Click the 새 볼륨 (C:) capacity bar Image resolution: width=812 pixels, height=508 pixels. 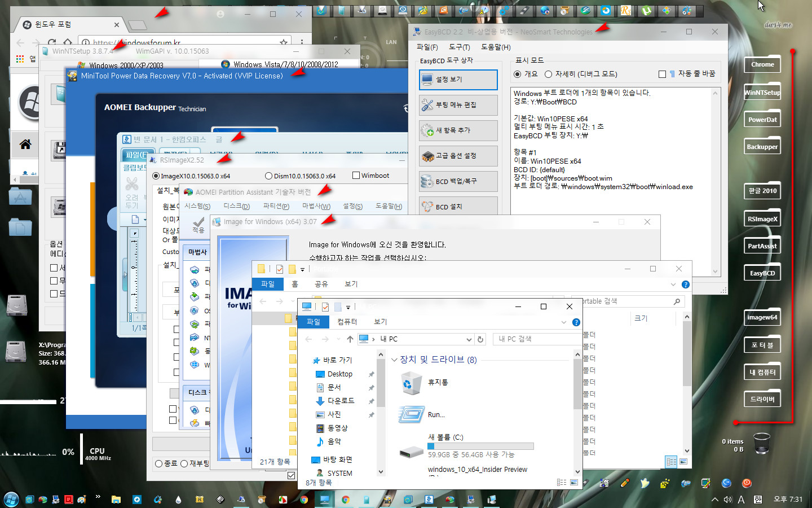click(480, 446)
